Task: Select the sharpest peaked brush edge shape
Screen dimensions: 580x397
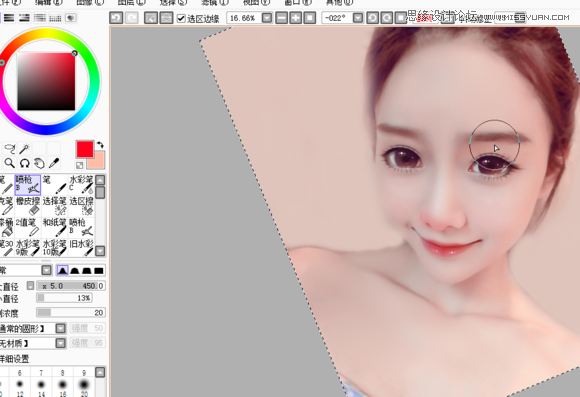Action: 63,270
